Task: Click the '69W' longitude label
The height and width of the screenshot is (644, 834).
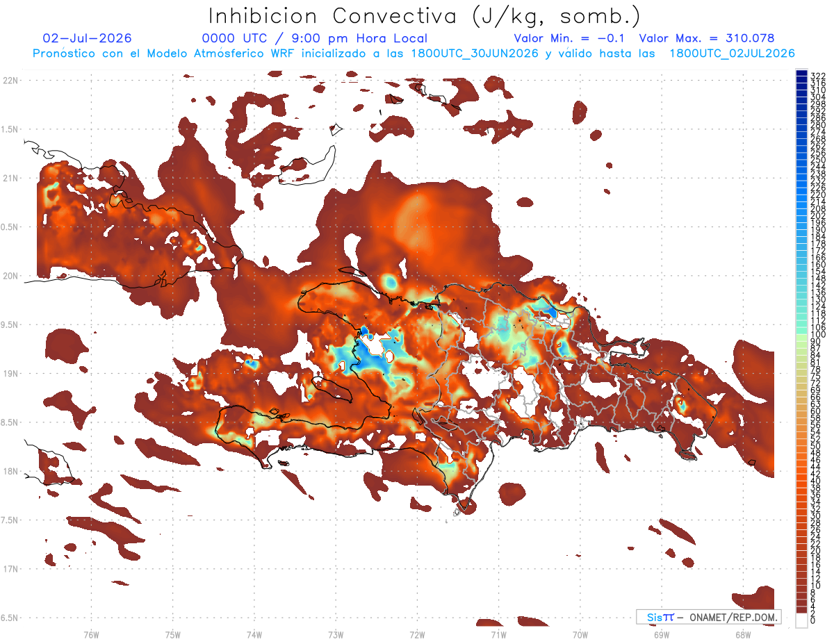Action: (662, 634)
